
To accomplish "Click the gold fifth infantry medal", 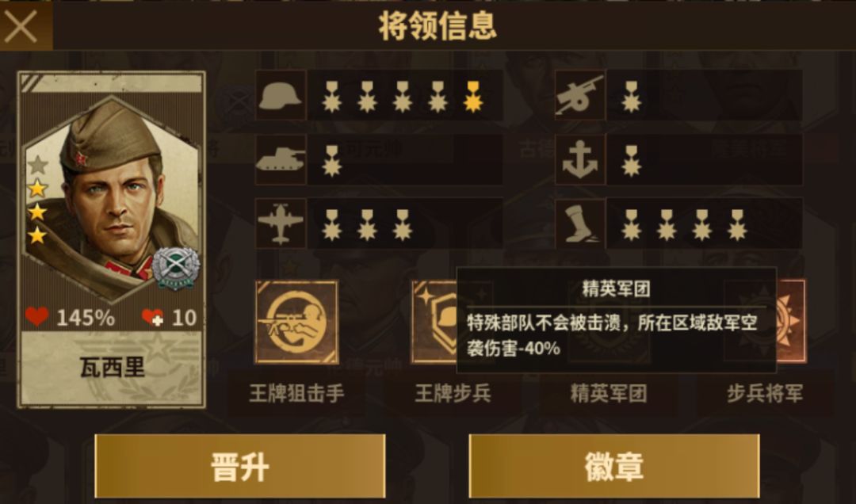I will [472, 97].
